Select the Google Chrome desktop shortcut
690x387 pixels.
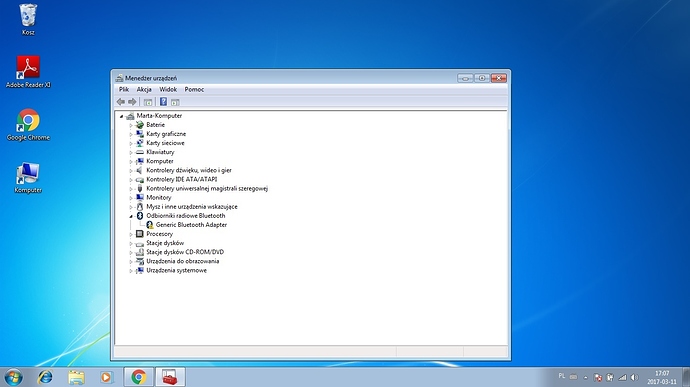pos(28,125)
